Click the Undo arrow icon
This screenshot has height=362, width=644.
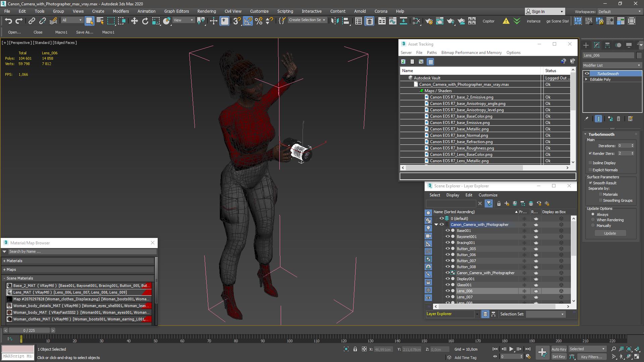[8, 21]
